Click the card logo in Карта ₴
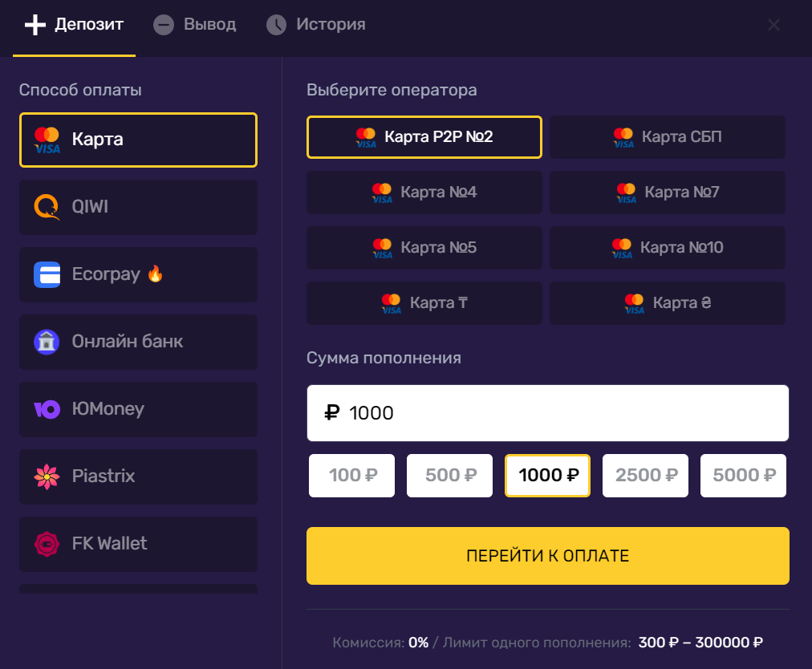Image resolution: width=812 pixels, height=669 pixels. click(634, 304)
